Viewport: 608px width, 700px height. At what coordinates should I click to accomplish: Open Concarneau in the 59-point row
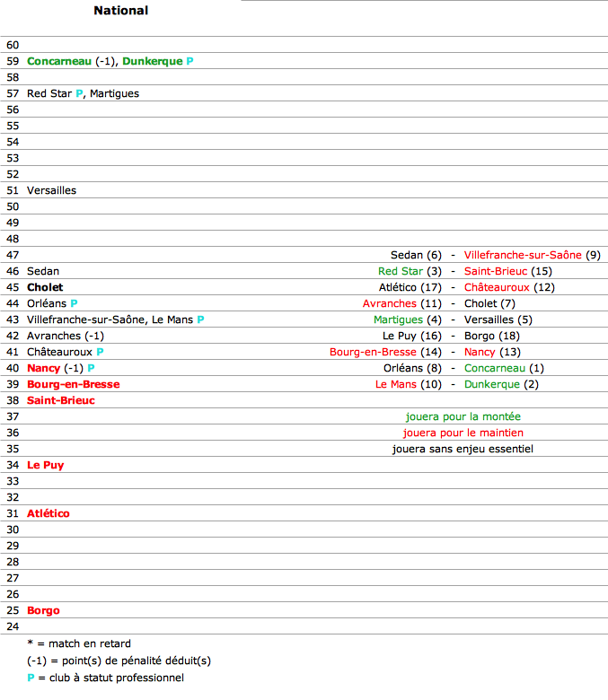[59, 61]
